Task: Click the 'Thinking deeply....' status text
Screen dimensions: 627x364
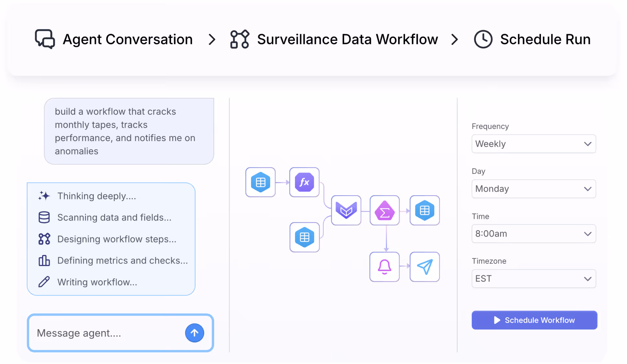Action: pos(97,196)
